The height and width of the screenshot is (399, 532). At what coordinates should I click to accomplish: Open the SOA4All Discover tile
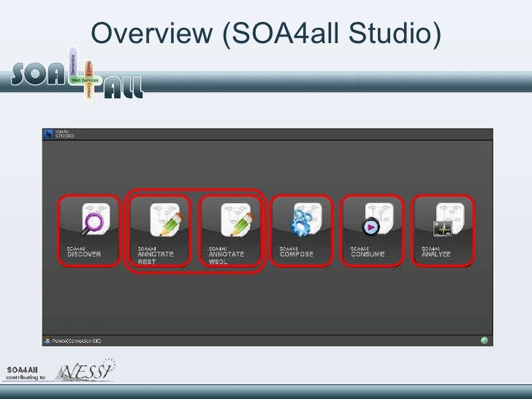click(89, 231)
